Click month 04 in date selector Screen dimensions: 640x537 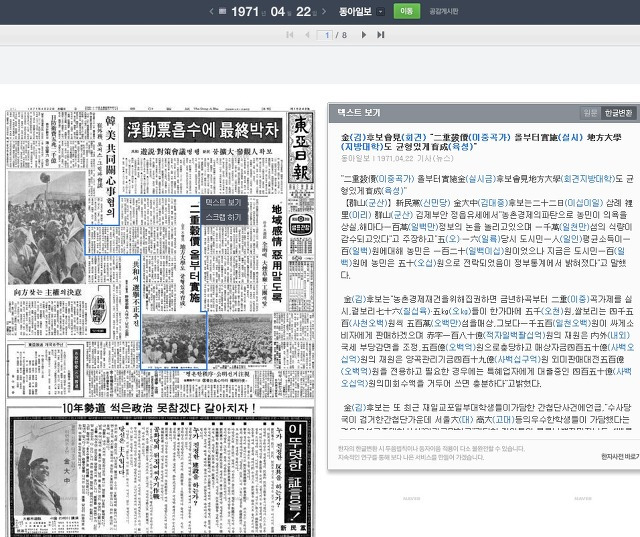(x=278, y=11)
